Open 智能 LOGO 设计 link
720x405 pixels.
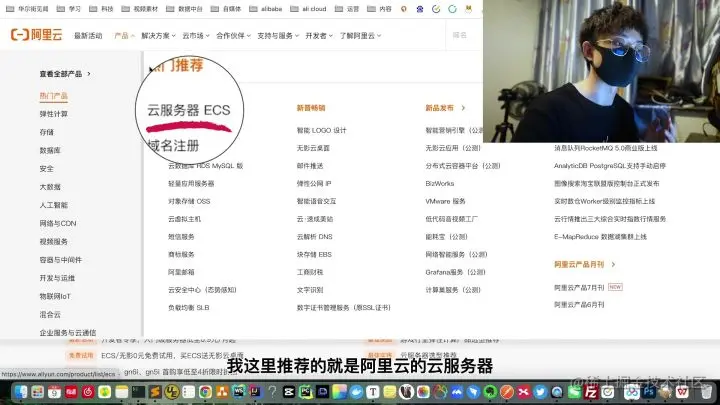coord(321,130)
